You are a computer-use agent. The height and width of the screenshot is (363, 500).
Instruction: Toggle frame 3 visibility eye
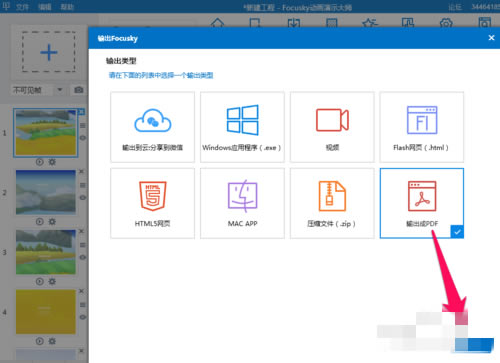coord(83,257)
